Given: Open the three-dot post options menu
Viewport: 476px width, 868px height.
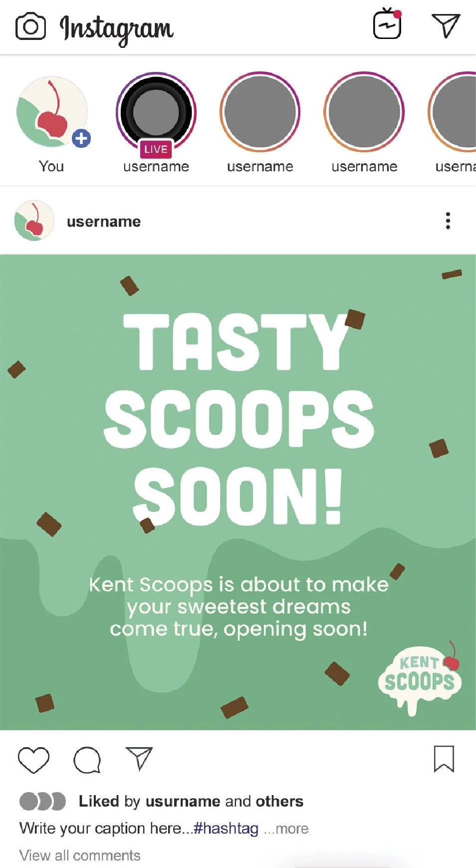Looking at the screenshot, I should [x=448, y=221].
